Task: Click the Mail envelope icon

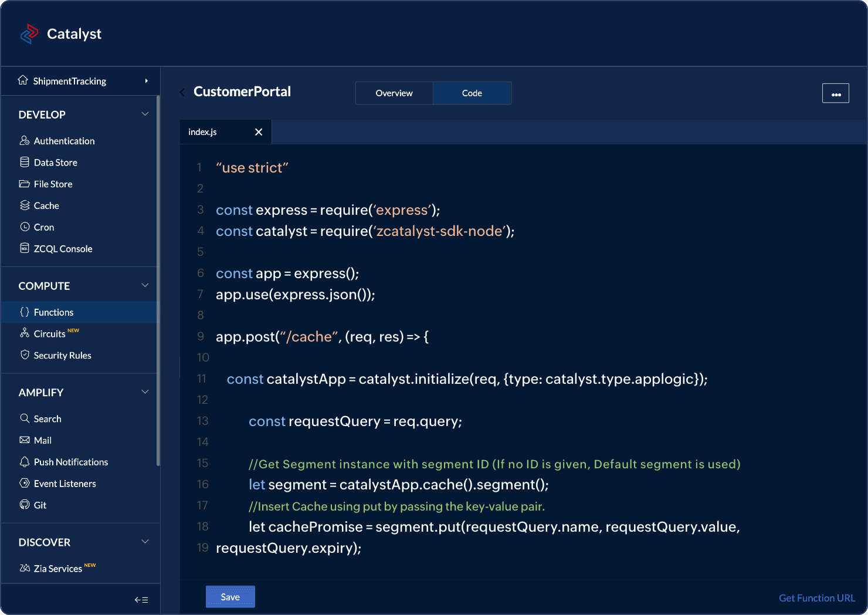Action: [x=25, y=440]
